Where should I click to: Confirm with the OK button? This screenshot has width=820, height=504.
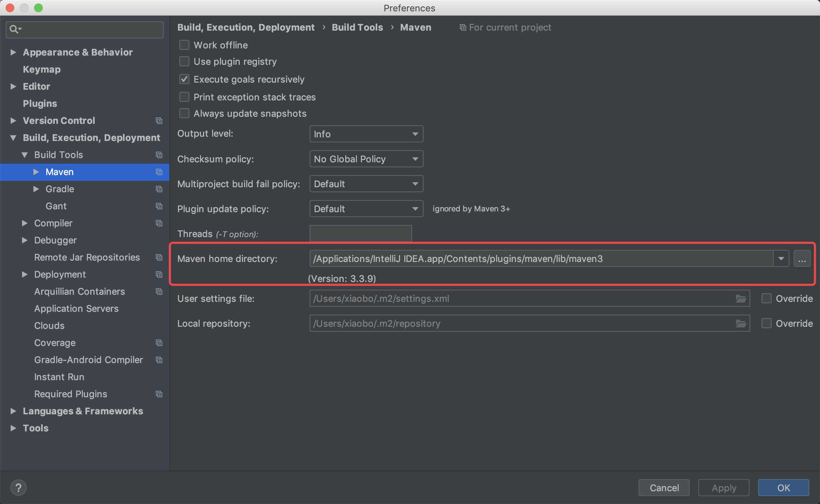(784, 488)
